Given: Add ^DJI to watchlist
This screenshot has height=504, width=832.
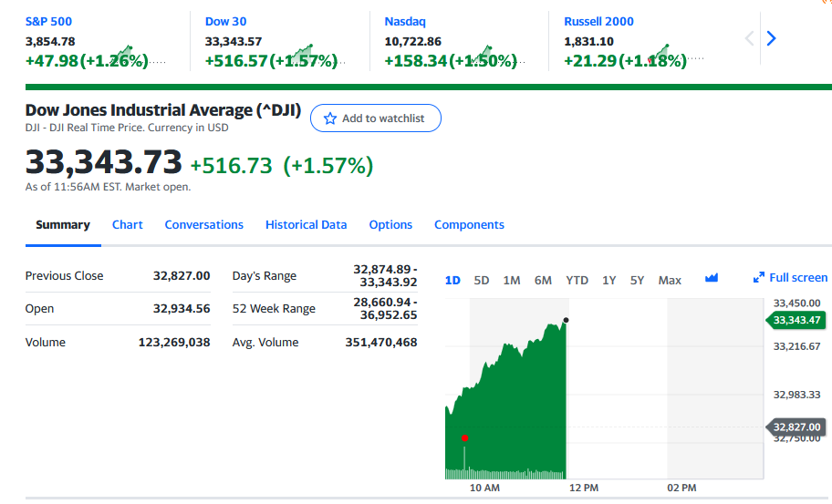Looking at the screenshot, I should pyautogui.click(x=376, y=118).
